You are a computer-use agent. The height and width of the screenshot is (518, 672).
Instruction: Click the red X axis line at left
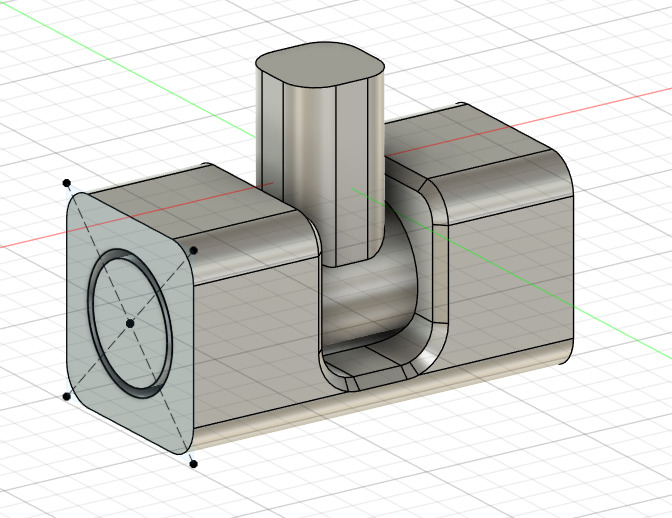[x=30, y=242]
